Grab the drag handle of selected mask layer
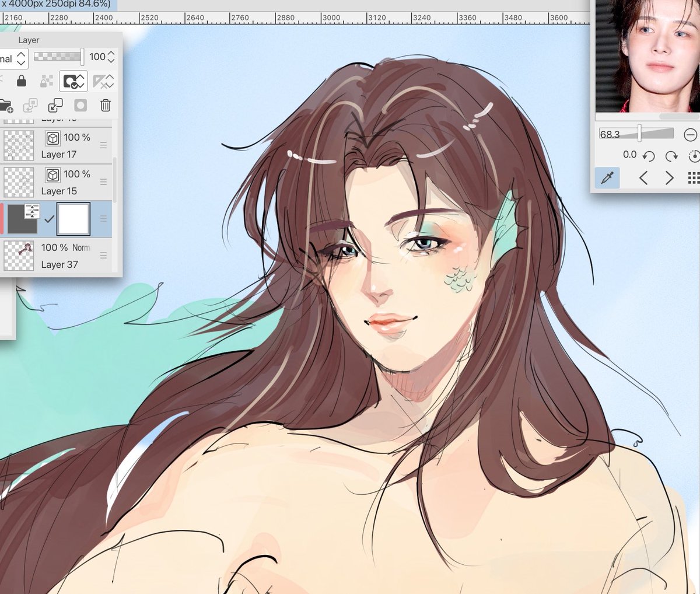The width and height of the screenshot is (700, 594). (x=103, y=219)
